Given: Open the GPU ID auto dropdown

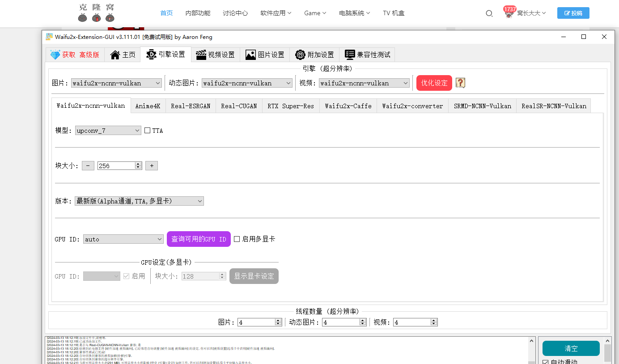Looking at the screenshot, I should pyautogui.click(x=123, y=239).
